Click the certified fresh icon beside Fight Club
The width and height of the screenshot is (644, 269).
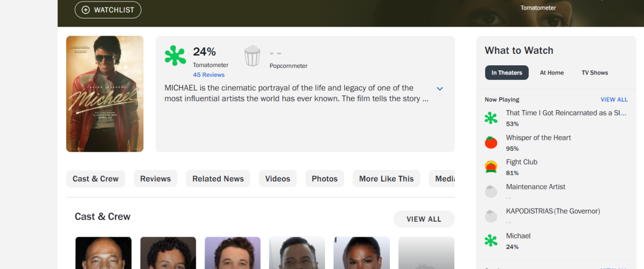[491, 167]
